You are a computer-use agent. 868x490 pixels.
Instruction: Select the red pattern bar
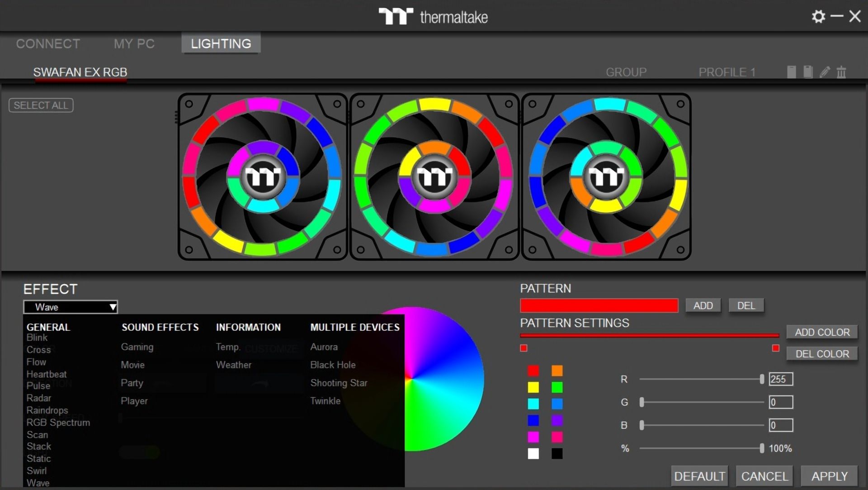point(599,305)
